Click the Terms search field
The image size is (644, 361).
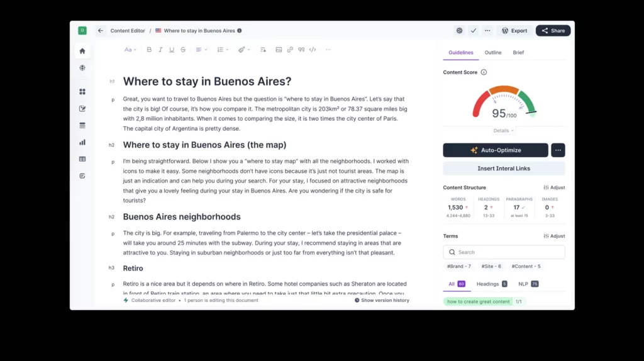point(504,252)
